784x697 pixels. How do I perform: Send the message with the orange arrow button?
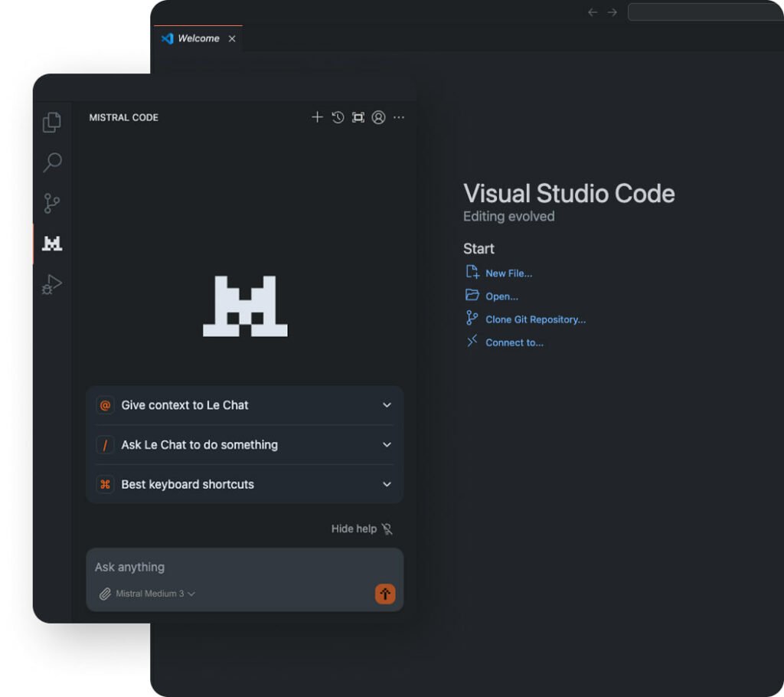tap(385, 594)
